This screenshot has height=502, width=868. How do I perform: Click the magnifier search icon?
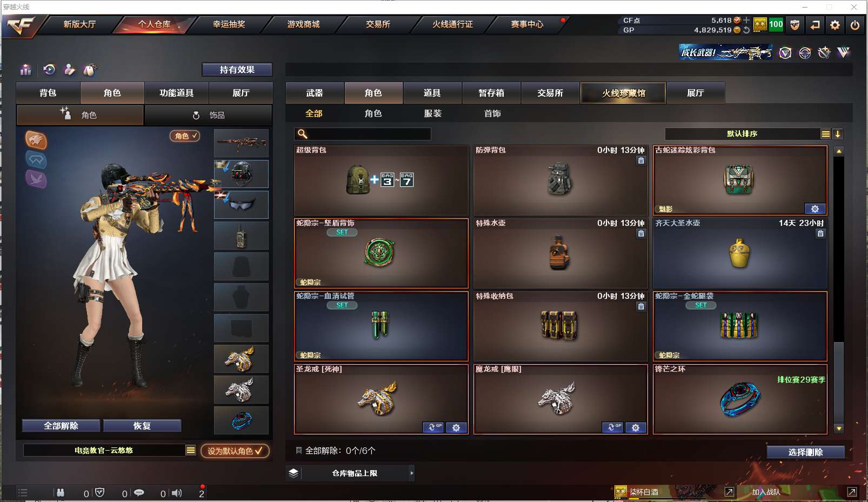303,134
